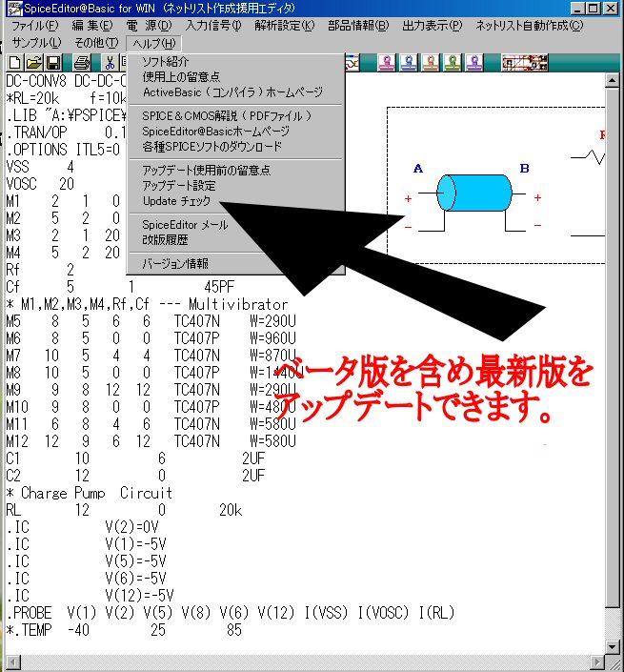The width and height of the screenshot is (624, 672).
Task: Click the '* M1,M2,M3,M4,Rf,Cf --- Multivibrator' comment
Action: 147,304
